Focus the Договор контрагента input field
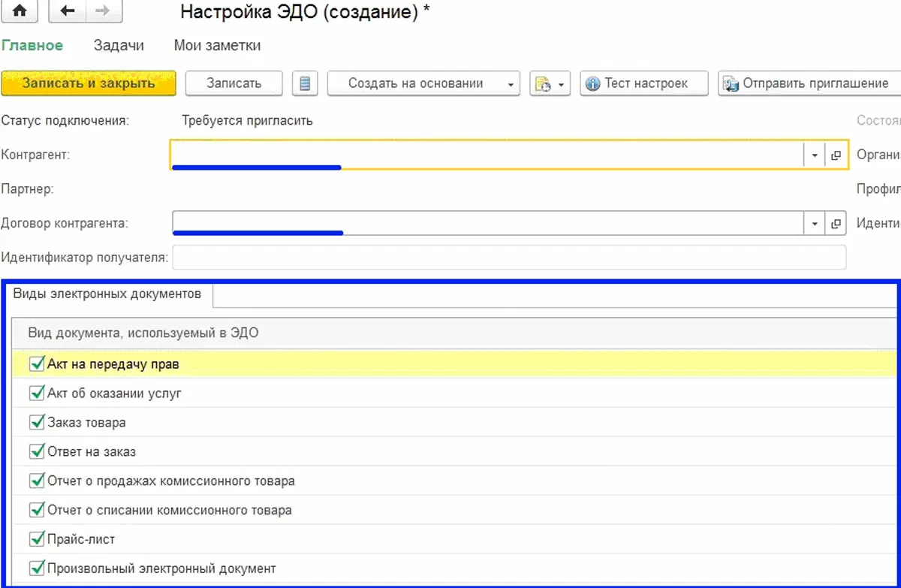901x588 pixels. point(487,224)
